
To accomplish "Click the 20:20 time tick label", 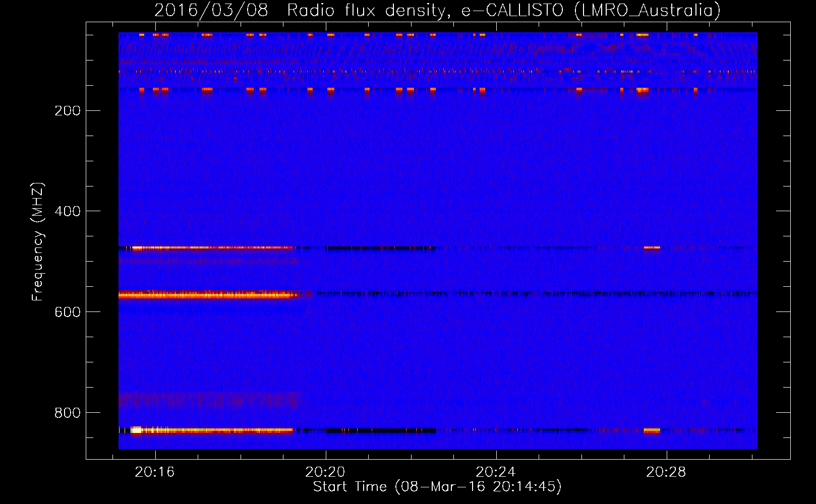I will [325, 472].
